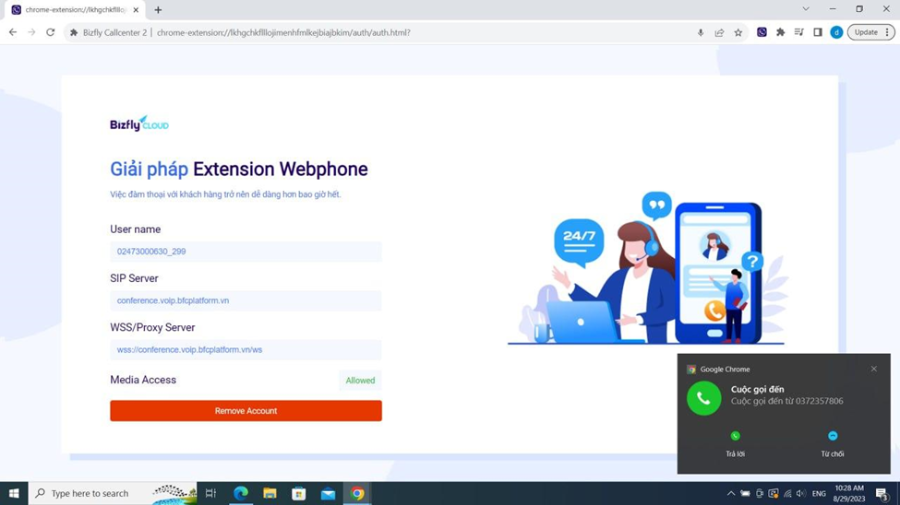The image size is (900, 505).
Task: Click the network tray icon
Action: click(x=788, y=494)
